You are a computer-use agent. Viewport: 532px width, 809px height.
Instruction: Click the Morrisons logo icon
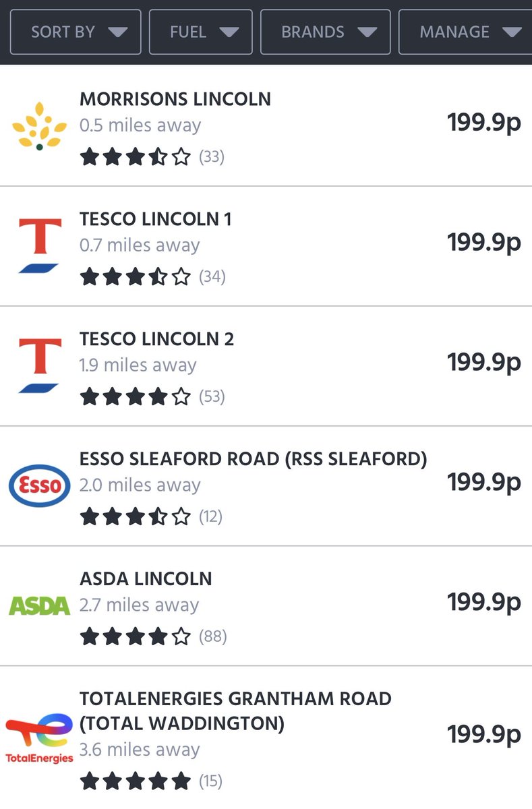(x=40, y=126)
